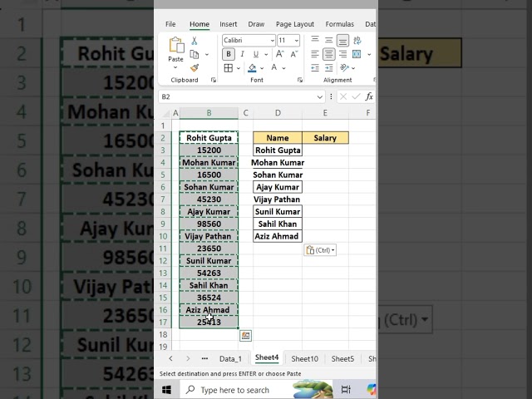Copy selection using the Copy icon
Image resolution: width=532 pixels, height=399 pixels.
195,54
